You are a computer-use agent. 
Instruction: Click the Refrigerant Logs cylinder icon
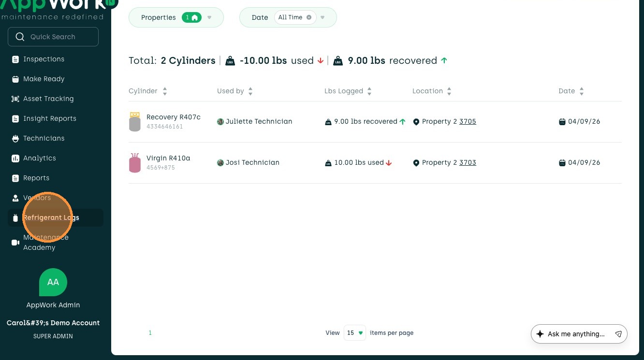pyautogui.click(x=15, y=218)
